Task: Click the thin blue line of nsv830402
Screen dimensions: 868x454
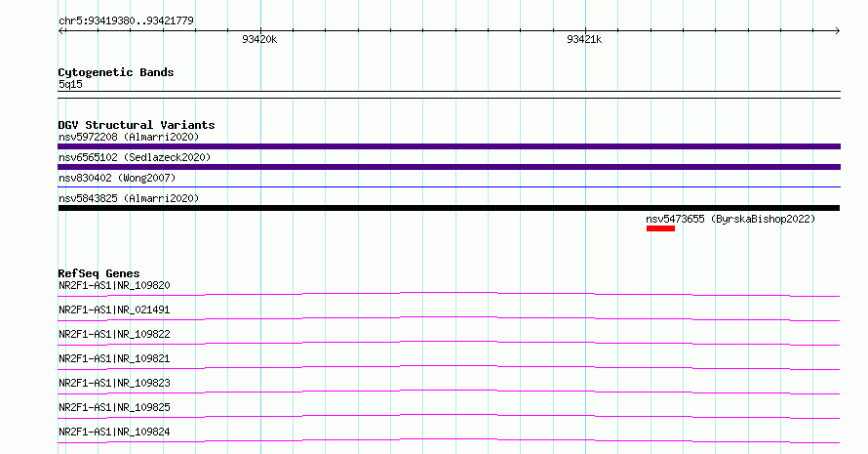Action: click(x=449, y=187)
